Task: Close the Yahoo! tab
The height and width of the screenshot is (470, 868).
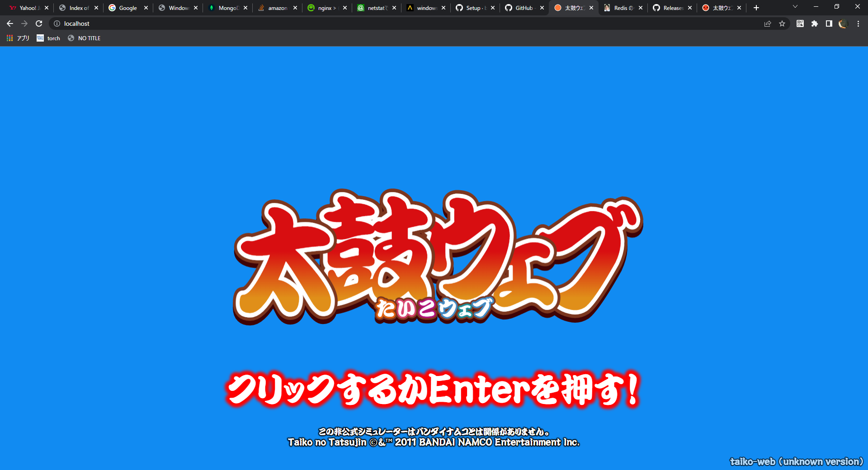Action: tap(47, 8)
